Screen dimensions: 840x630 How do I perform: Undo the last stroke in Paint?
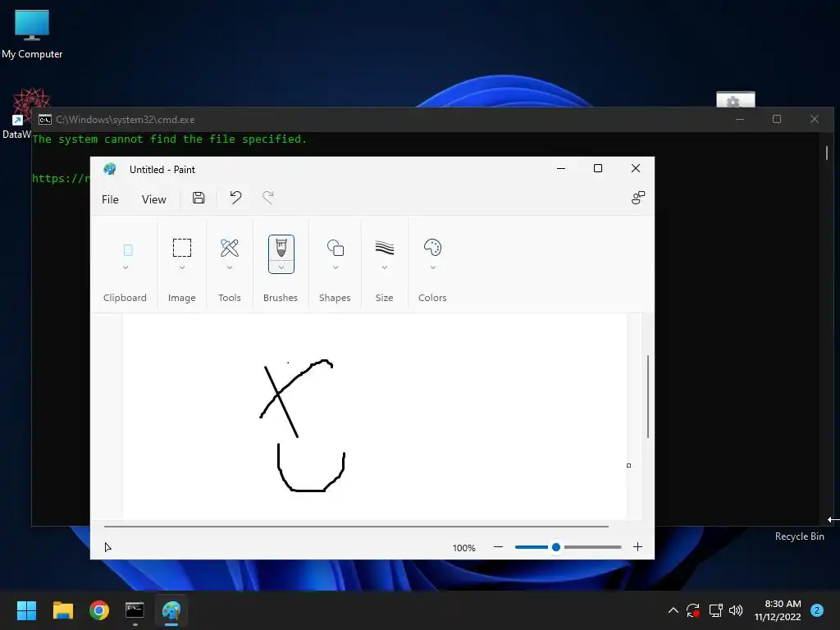coord(235,198)
